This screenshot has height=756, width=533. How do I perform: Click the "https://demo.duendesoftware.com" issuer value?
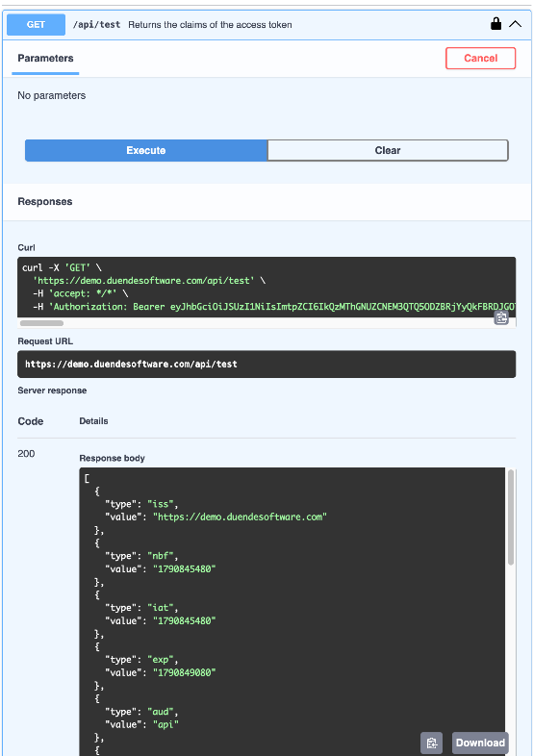tap(240, 517)
